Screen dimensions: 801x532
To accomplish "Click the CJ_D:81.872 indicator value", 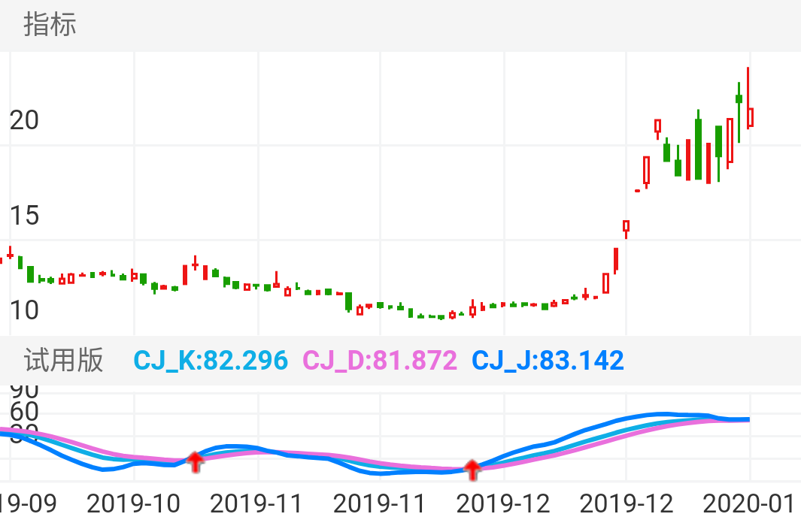I will point(379,361).
